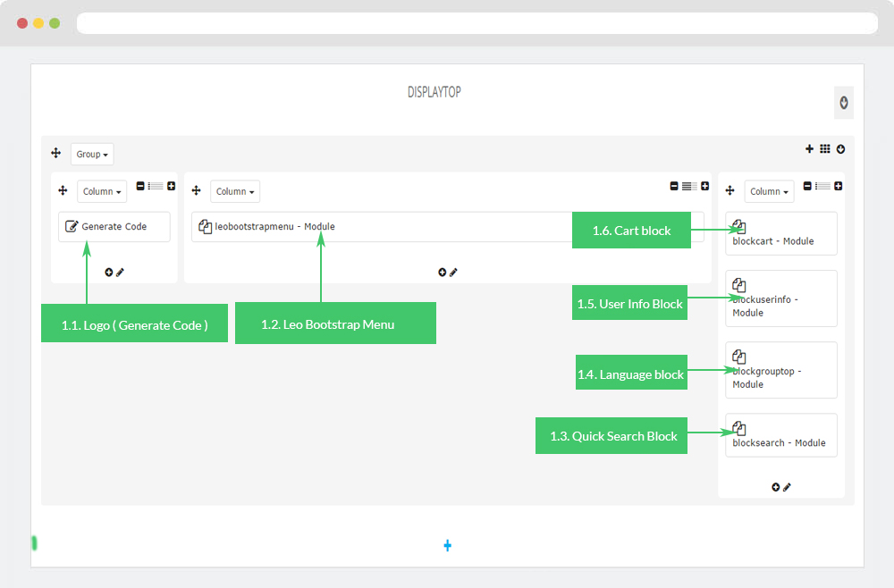
Task: Increase width of blockcart column
Action: tap(839, 186)
